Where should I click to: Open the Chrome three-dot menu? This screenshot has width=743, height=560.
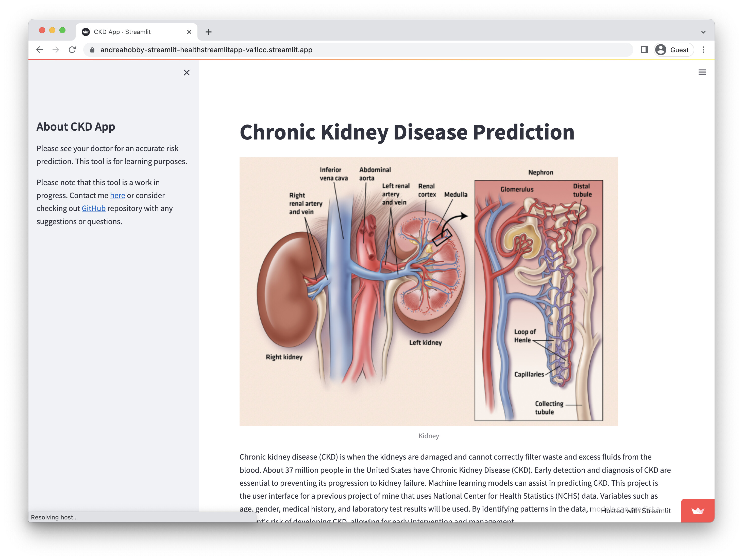point(703,50)
